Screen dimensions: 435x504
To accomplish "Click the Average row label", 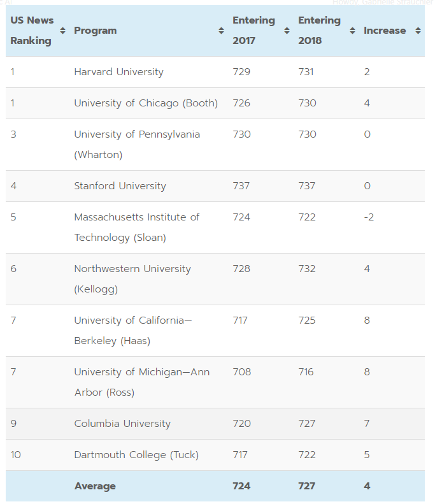I will coord(95,486).
